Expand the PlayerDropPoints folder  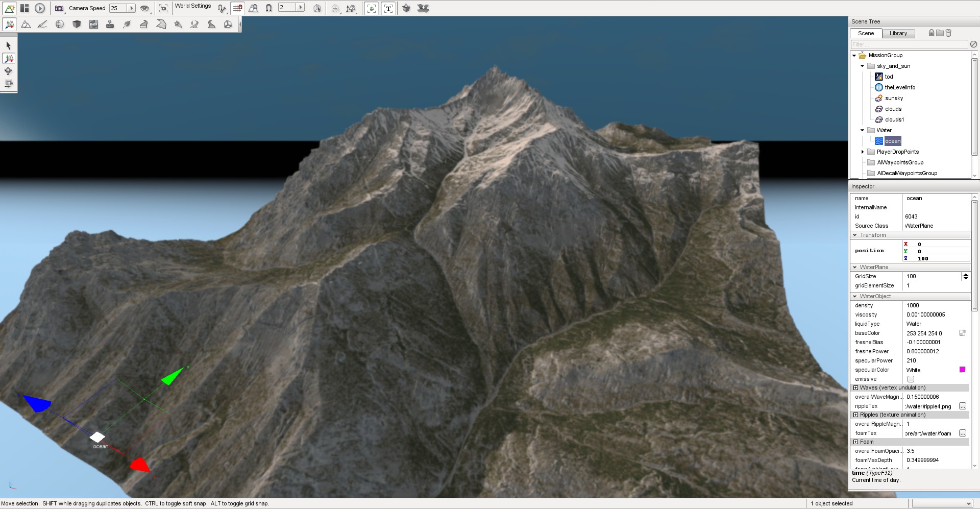(863, 152)
